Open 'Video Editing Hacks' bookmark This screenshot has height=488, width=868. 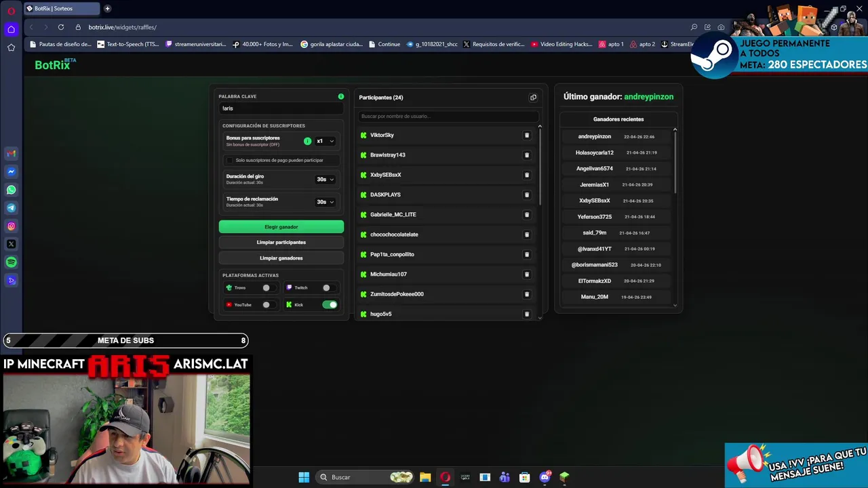562,44
